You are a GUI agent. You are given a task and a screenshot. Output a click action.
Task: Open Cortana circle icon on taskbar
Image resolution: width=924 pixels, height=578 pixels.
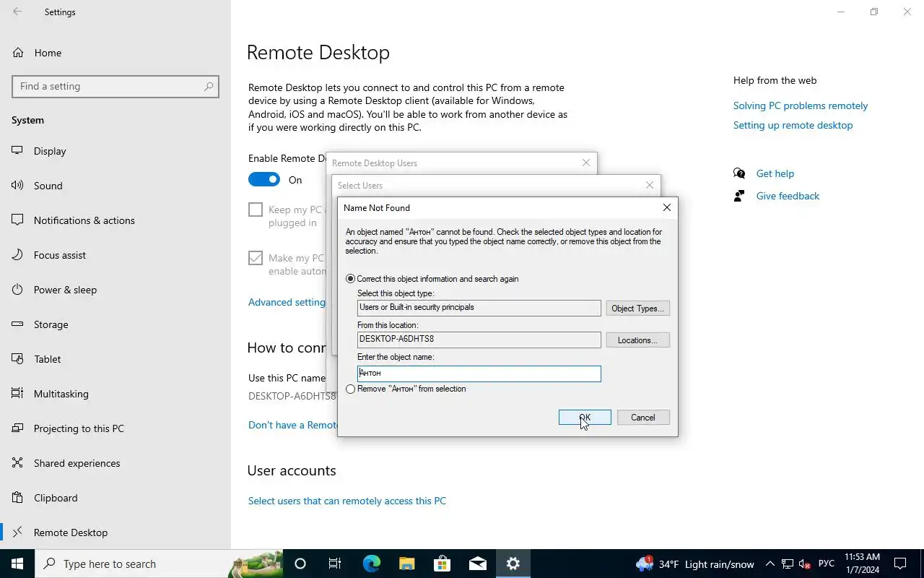300,564
